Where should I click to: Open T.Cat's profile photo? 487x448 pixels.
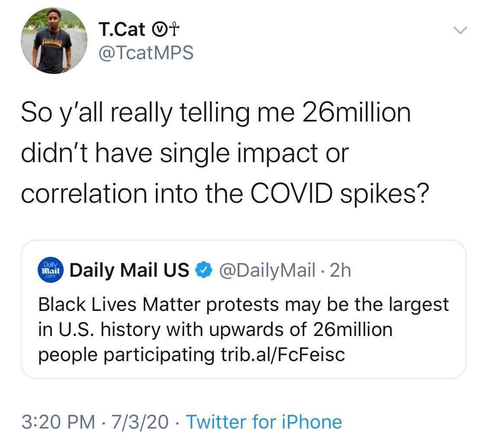54,41
